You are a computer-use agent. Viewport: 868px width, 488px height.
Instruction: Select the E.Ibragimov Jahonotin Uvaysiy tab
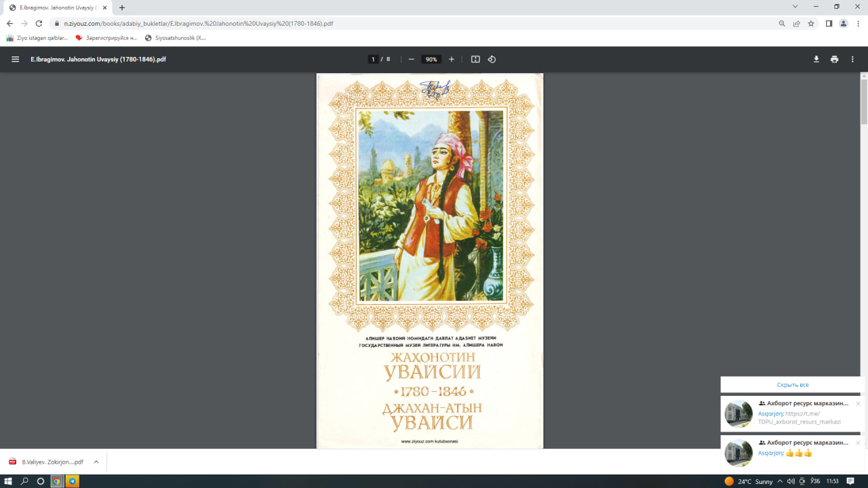[x=54, y=7]
